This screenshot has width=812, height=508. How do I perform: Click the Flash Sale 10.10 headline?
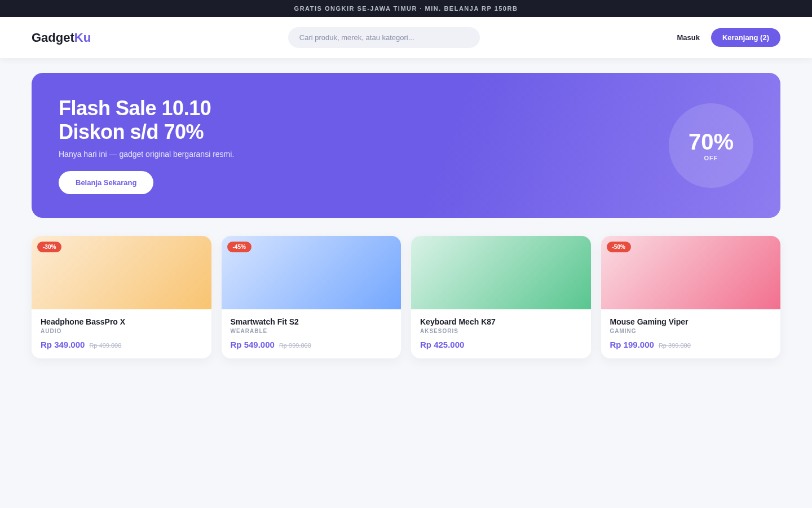[x=135, y=120]
